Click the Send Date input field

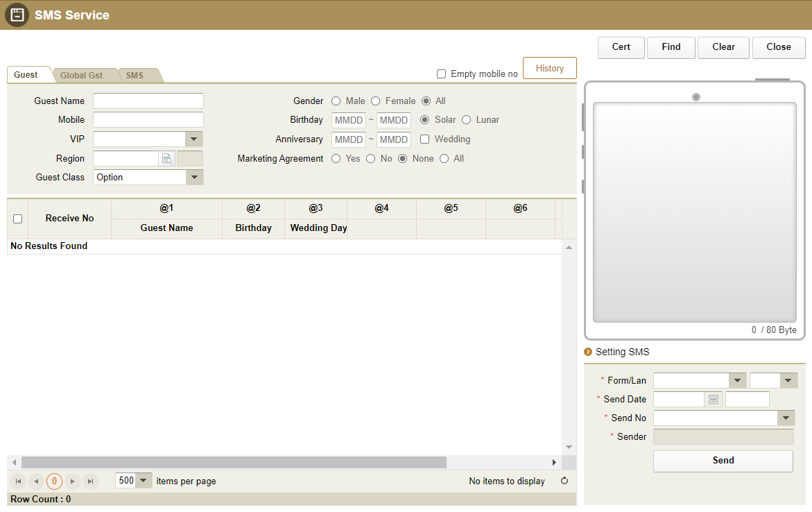679,400
